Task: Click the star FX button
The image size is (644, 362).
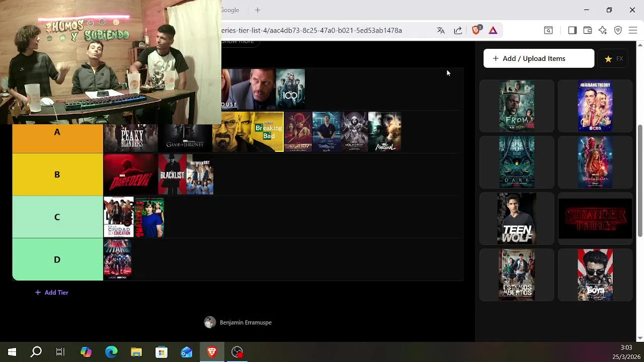Action: [614, 59]
